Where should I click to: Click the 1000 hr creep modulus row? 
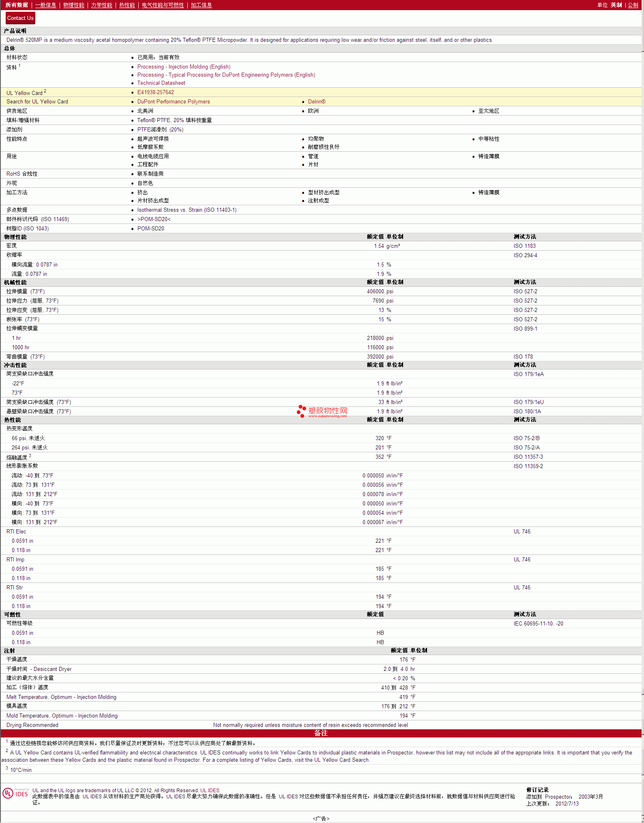[x=321, y=348]
